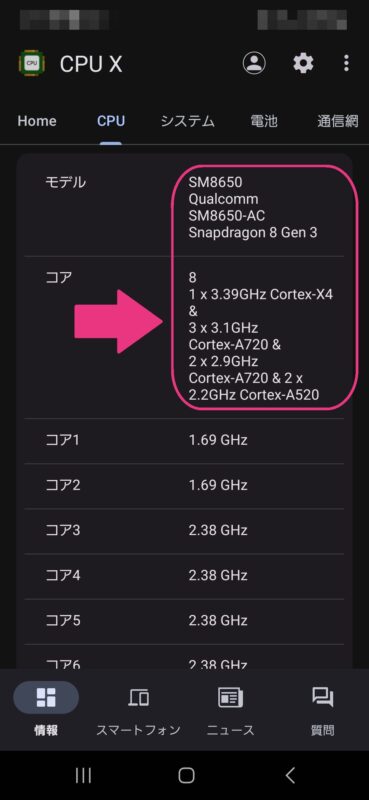Open the ニュース news icon
Viewport: 369px width, 800px height.
pos(230,697)
